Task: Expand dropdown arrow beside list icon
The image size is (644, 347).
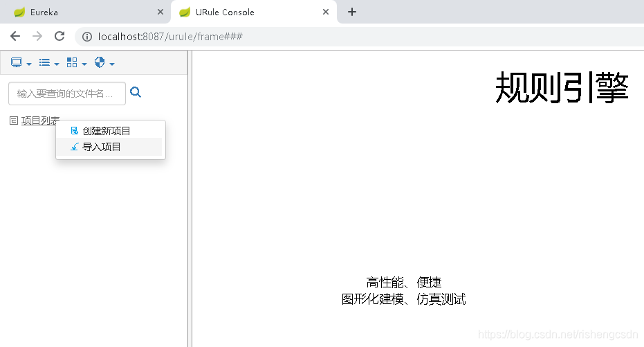Action: [57, 64]
